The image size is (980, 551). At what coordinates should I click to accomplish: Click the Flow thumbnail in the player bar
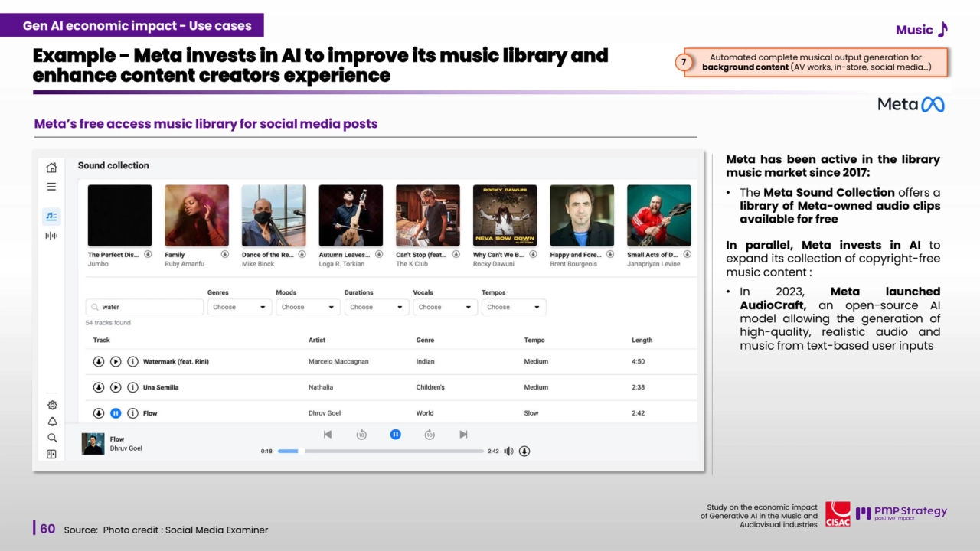click(x=93, y=444)
